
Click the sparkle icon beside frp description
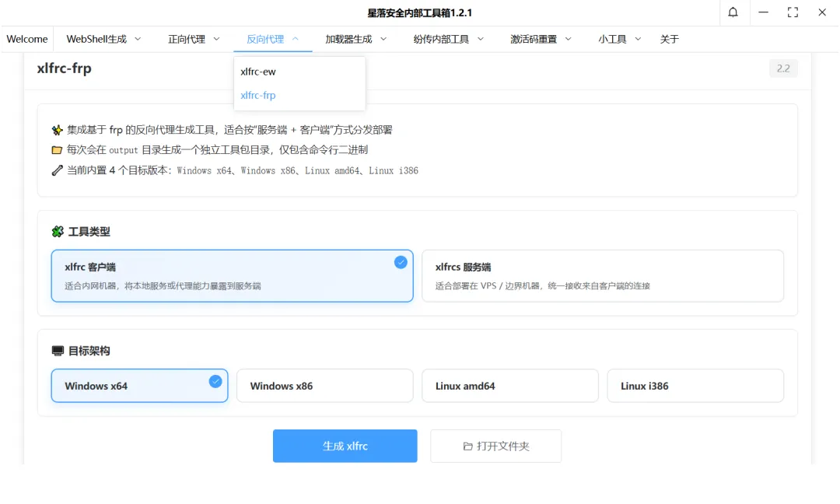point(57,130)
